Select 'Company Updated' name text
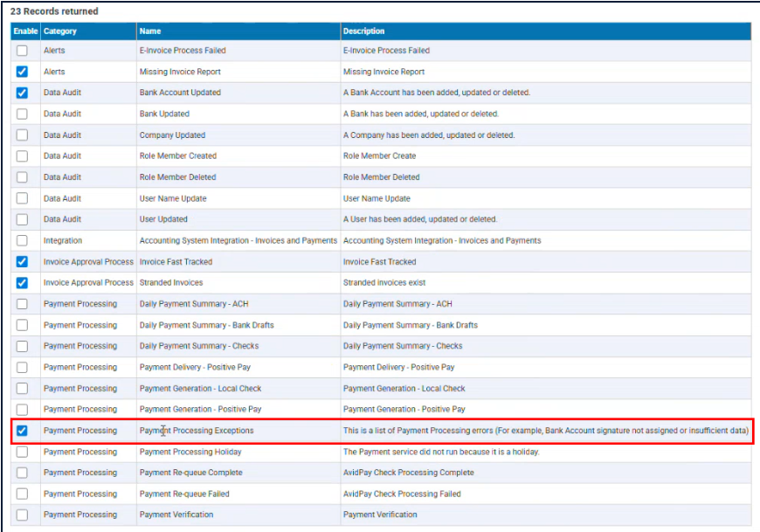Image resolution: width=760 pixels, height=532 pixels. pyautogui.click(x=173, y=135)
